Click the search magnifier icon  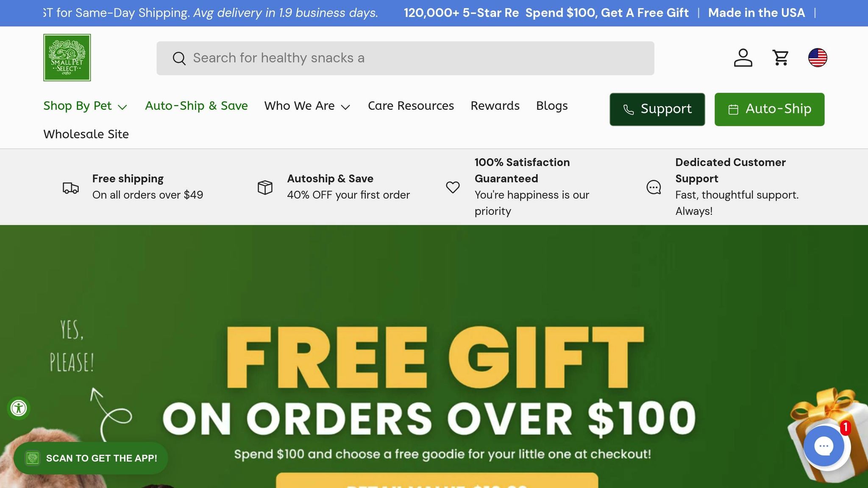pyautogui.click(x=179, y=58)
